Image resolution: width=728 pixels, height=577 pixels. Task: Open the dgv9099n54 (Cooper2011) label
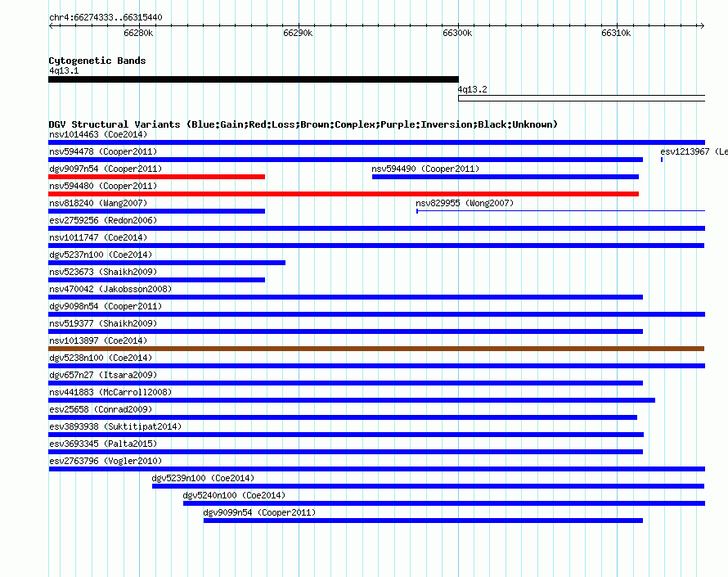[x=259, y=513]
